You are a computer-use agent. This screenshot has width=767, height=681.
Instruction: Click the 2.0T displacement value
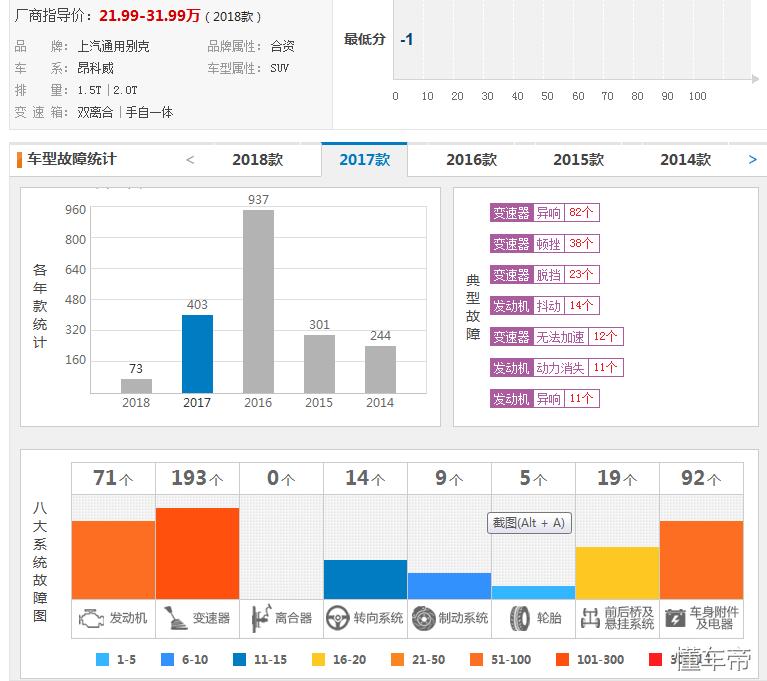pyautogui.click(x=125, y=90)
